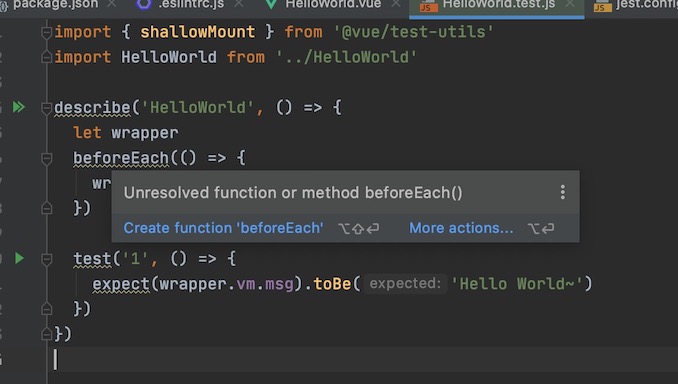
Task: Switch to the .eslintrc.js tab
Action: (x=191, y=4)
